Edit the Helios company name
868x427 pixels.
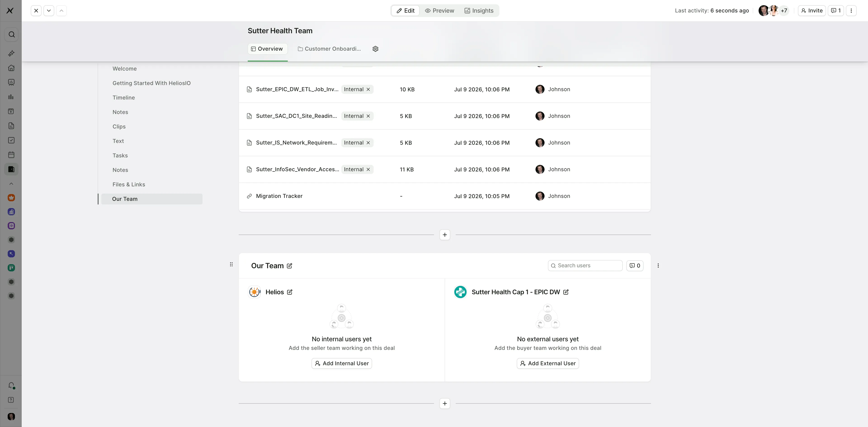coord(290,292)
